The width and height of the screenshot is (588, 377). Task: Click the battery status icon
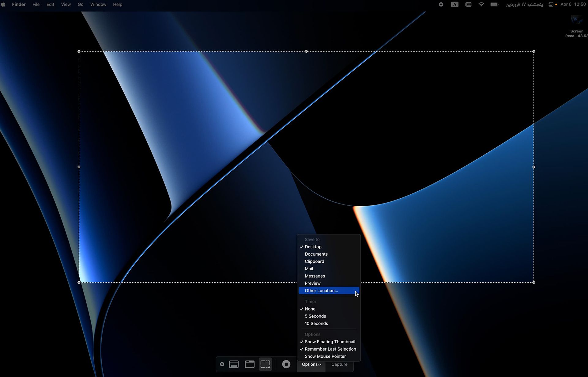tap(494, 4)
